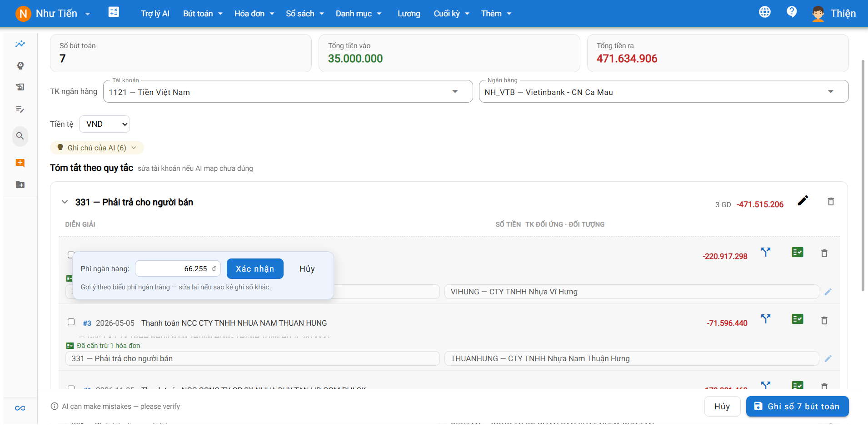868x427 pixels.
Task: Confirm bank fee with Xác nhận
Action: (255, 268)
